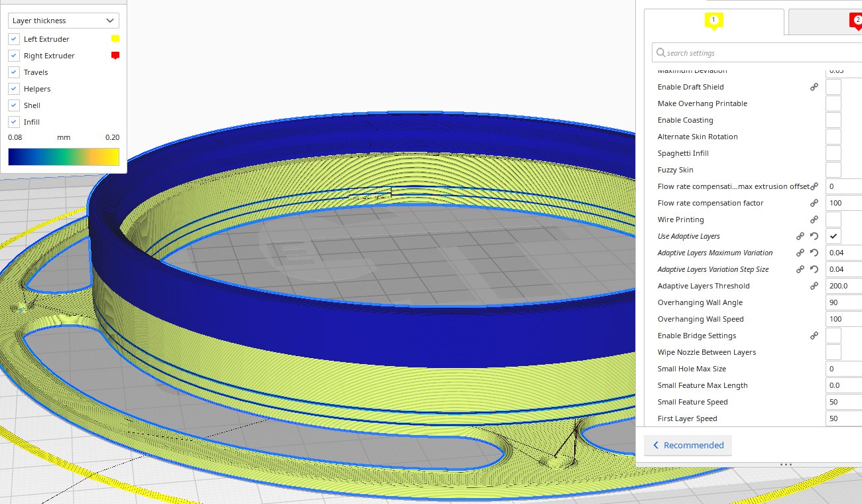
Task: Uncheck the Travels checkbox
Action: (x=14, y=72)
